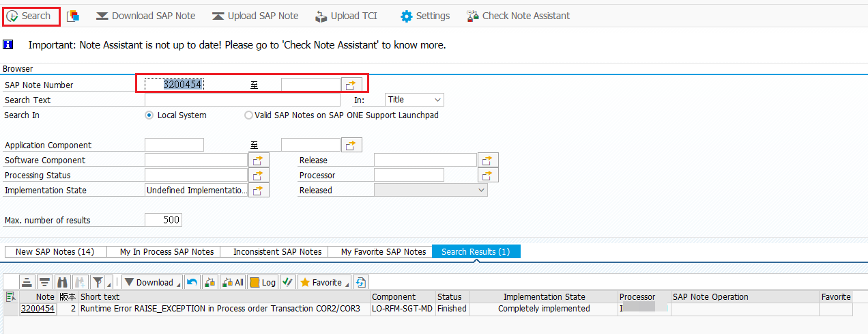Viewport: 868px width, 334px height.
Task: Select the Search Results (1) tab
Action: 476,251
